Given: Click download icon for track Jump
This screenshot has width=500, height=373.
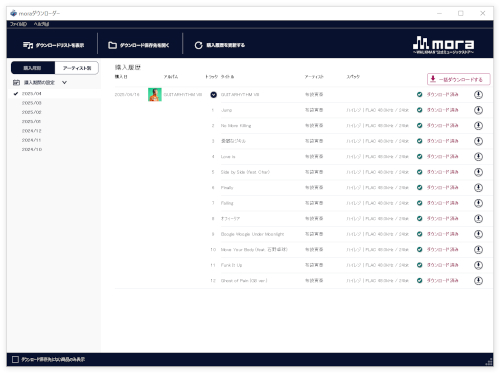Looking at the screenshot, I should (478, 110).
